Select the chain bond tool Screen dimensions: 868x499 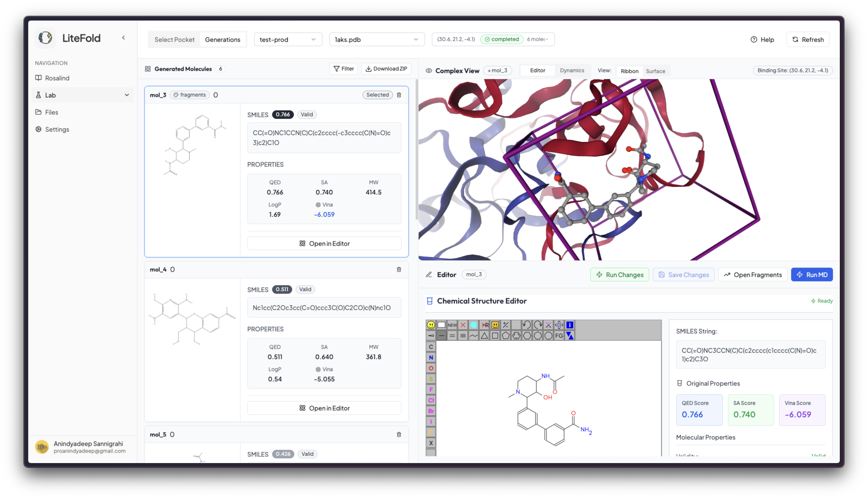click(474, 336)
